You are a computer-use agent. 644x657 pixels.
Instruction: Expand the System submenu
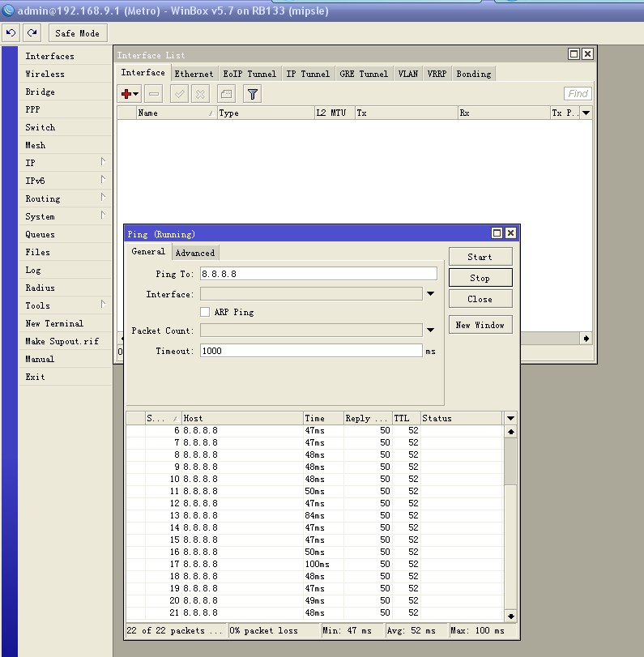(66, 216)
